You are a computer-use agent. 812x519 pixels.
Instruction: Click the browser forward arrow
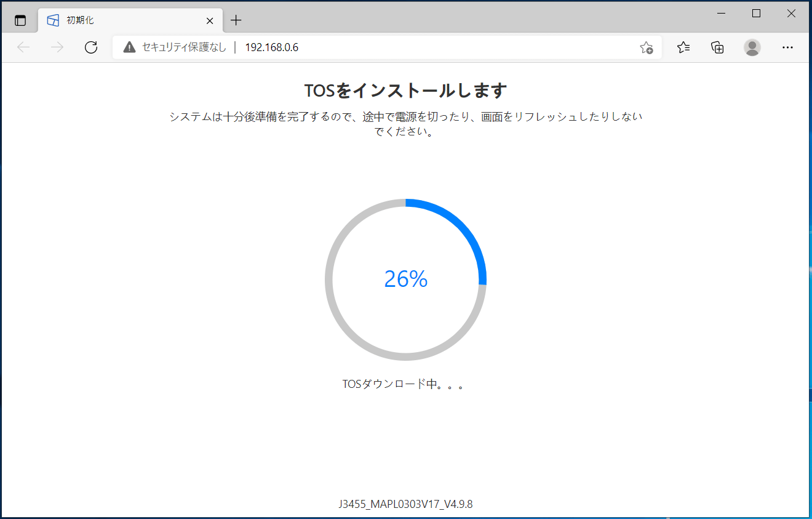coord(57,47)
